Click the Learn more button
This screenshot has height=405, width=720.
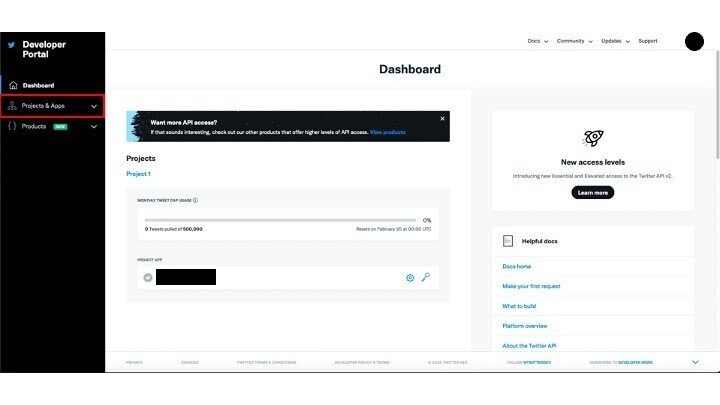pos(592,192)
